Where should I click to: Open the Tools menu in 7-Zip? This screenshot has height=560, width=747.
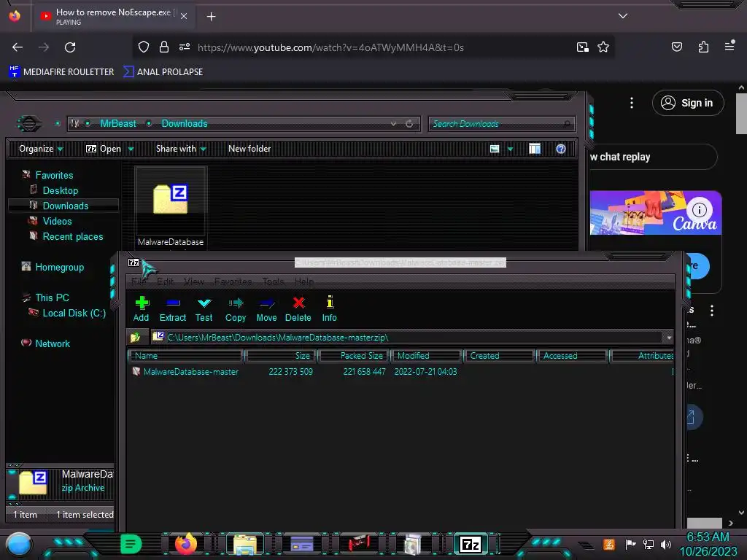tap(274, 281)
